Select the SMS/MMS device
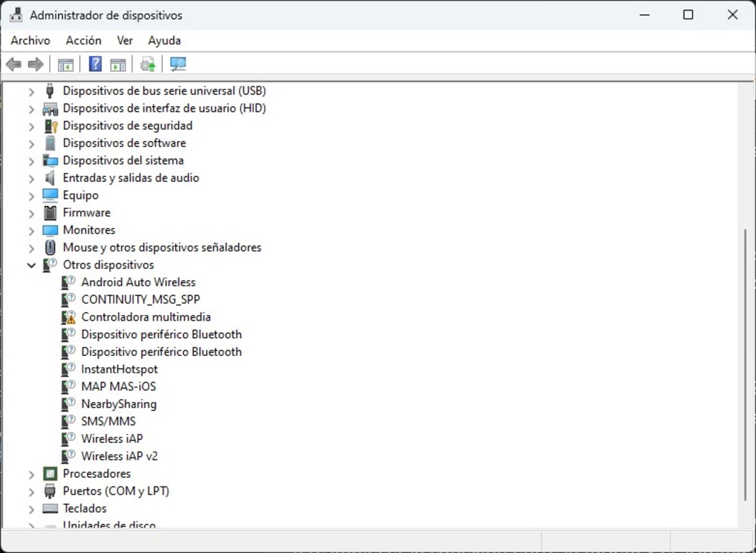Screen dimensions: 756x553 click(108, 421)
